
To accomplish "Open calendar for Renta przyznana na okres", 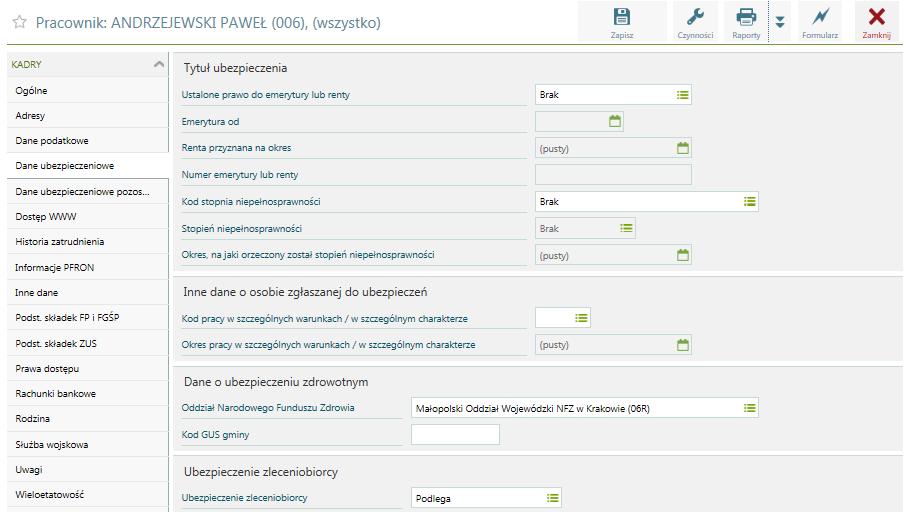I will tap(683, 148).
